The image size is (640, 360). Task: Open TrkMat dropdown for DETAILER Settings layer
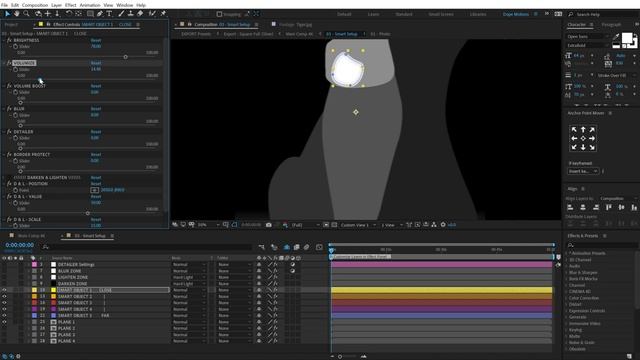234,264
